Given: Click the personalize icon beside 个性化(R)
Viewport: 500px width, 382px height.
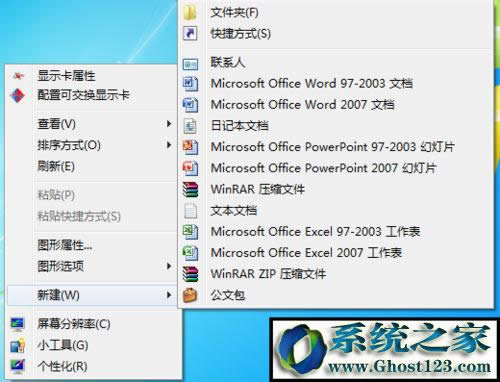Looking at the screenshot, I should 17,366.
